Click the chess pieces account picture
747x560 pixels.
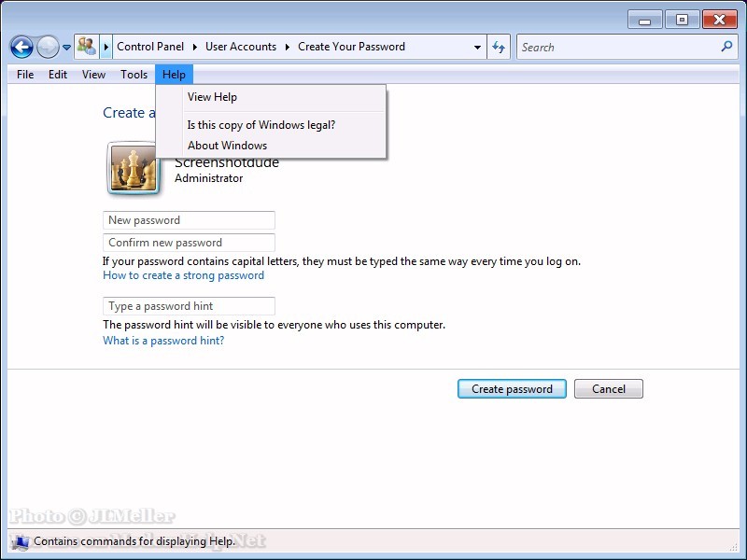coord(134,169)
